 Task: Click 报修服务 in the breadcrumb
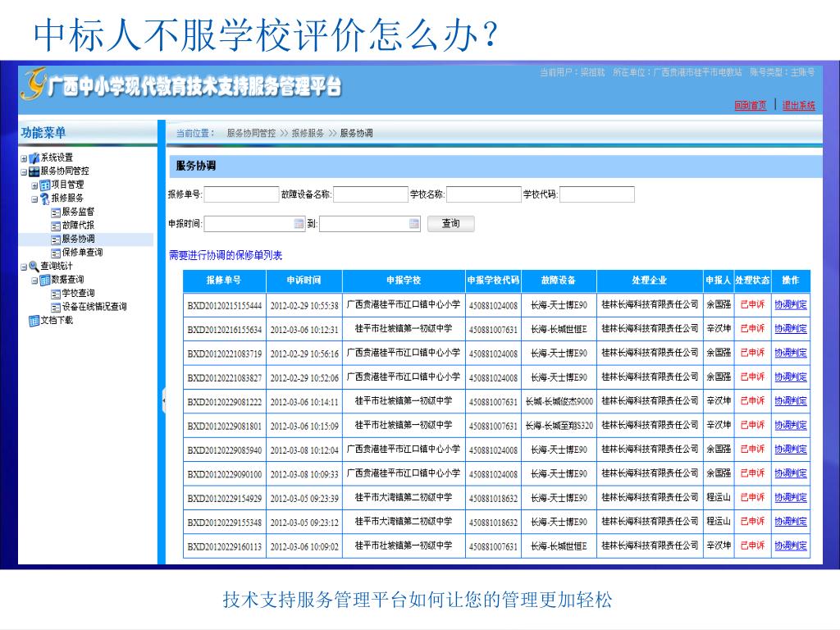[308, 133]
